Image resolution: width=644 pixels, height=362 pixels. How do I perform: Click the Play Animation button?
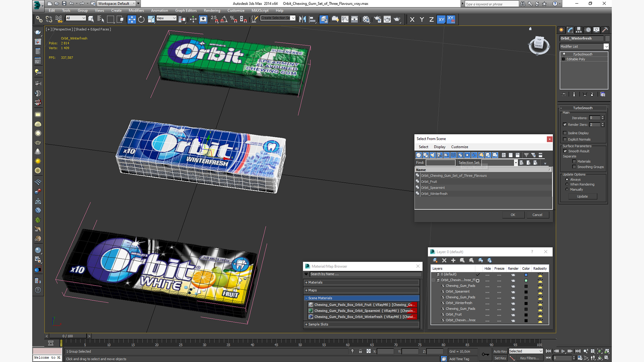pos(563,351)
